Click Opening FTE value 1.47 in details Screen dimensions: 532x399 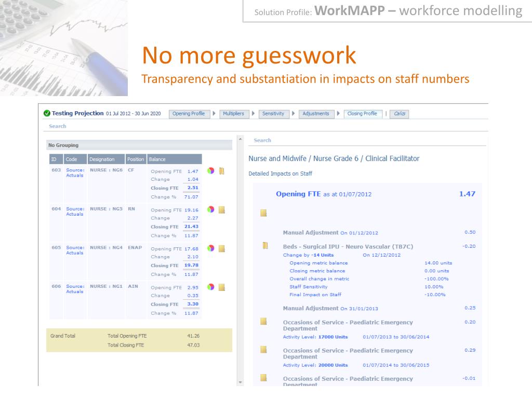click(467, 194)
